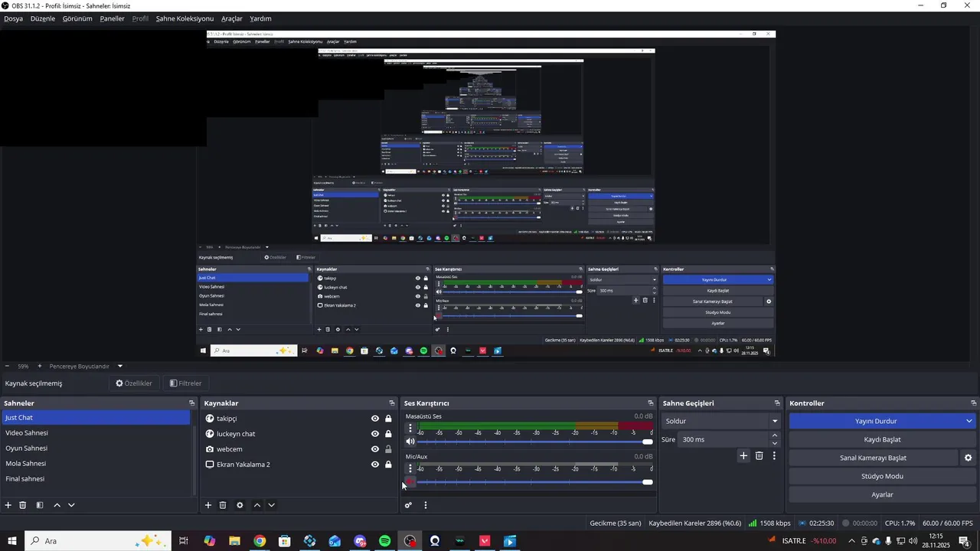Add a new source with the plus icon in Kaynaklar
980x551 pixels.
[x=208, y=505]
